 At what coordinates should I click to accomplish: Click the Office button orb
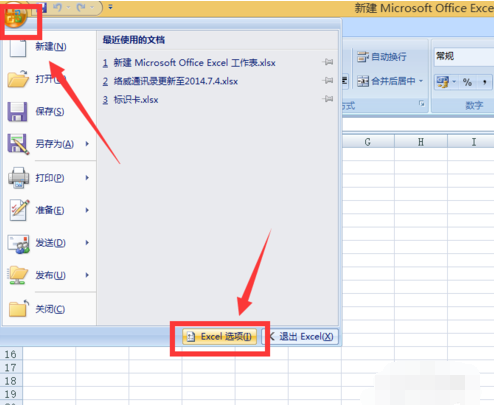tap(15, 17)
